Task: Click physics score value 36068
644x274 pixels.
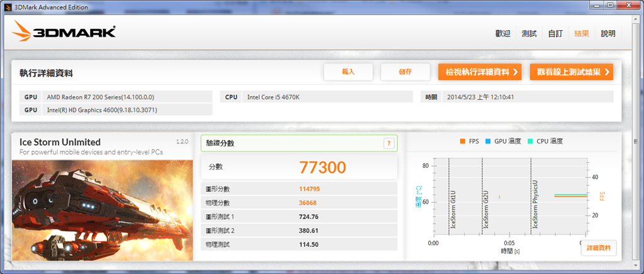Action: pos(308,202)
